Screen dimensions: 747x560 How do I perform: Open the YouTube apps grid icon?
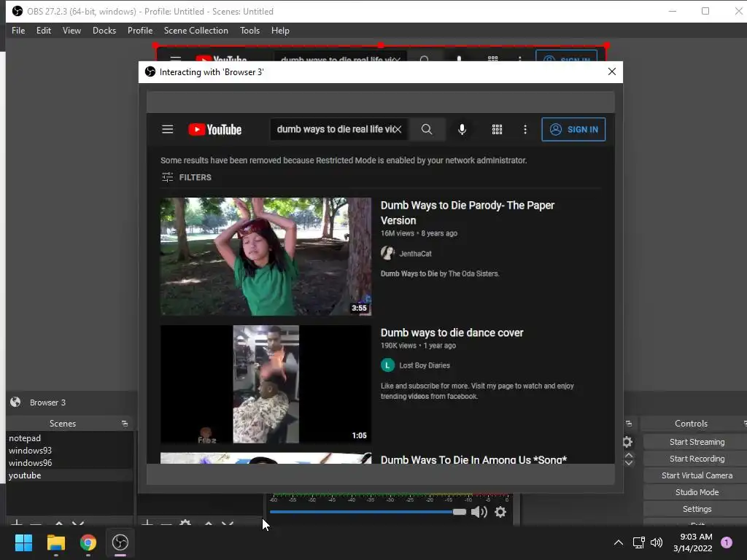pos(497,130)
